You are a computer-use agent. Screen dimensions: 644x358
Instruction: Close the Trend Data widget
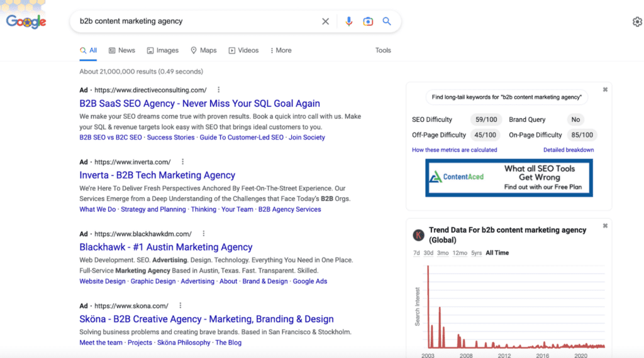[605, 226]
